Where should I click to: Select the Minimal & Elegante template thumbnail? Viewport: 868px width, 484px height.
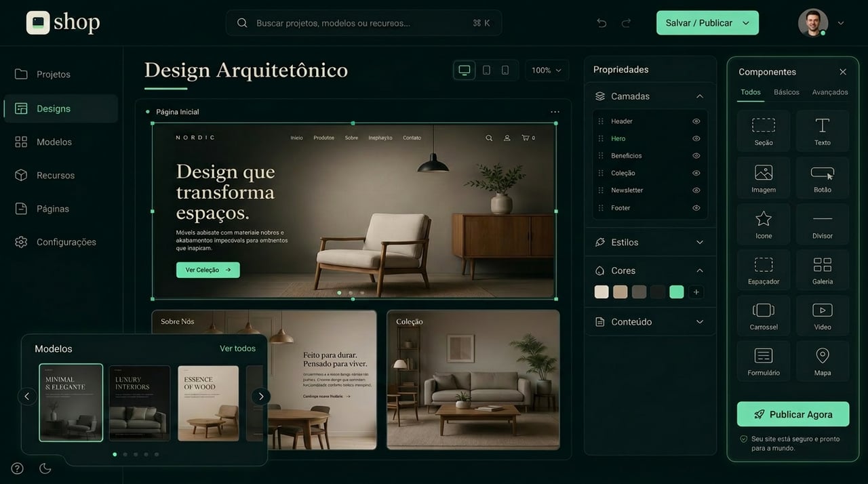pyautogui.click(x=71, y=403)
